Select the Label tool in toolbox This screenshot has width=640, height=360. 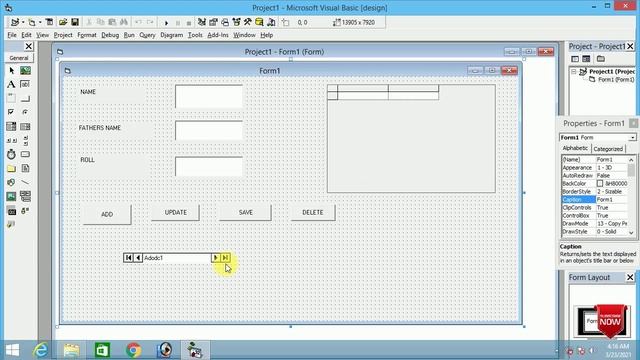[x=11, y=84]
